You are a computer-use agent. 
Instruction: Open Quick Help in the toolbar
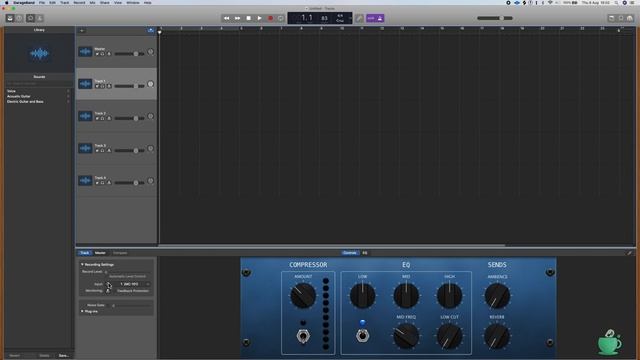[x=19, y=18]
